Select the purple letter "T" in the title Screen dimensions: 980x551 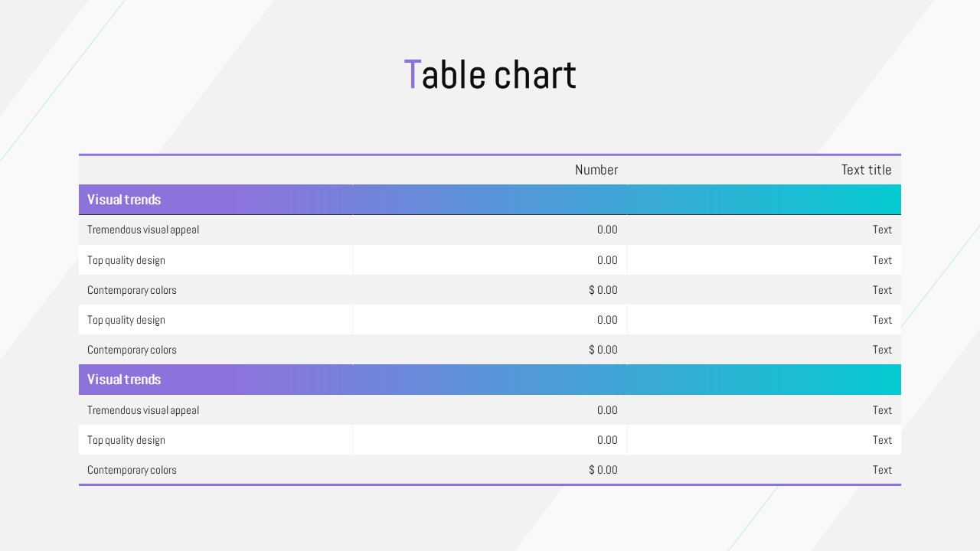(412, 75)
